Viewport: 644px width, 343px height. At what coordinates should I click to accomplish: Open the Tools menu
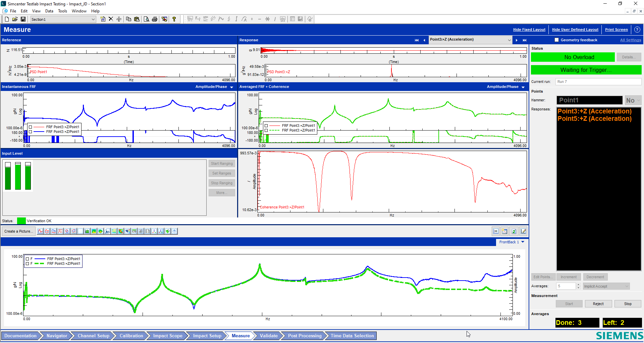pos(62,11)
